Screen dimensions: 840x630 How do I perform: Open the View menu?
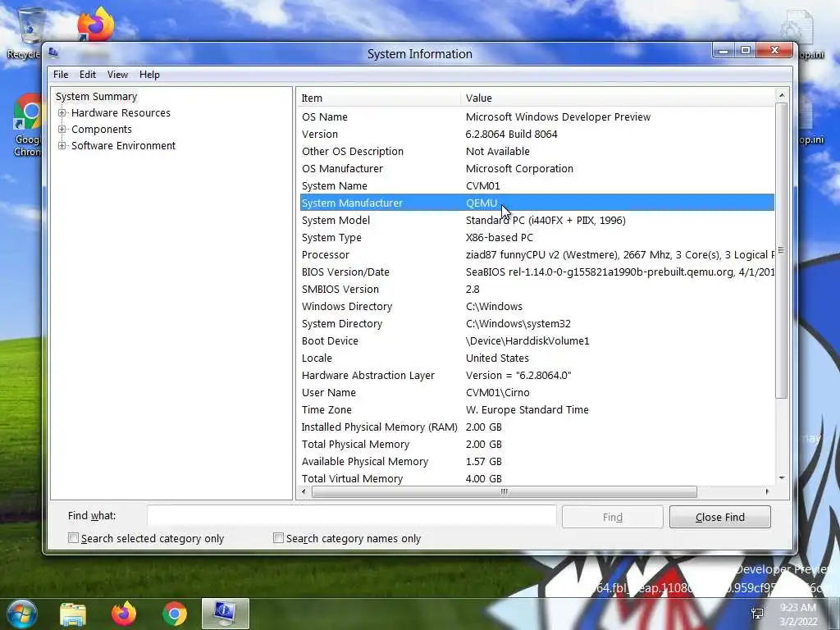tap(117, 75)
